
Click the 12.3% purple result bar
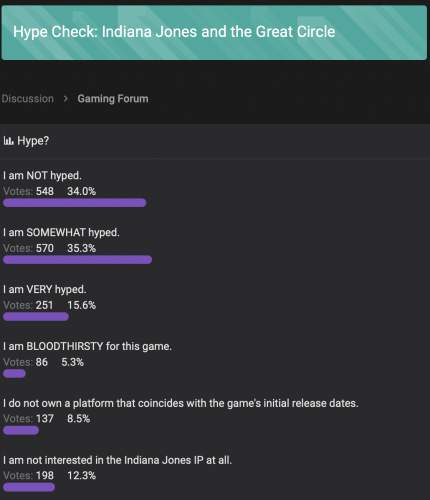point(29,488)
